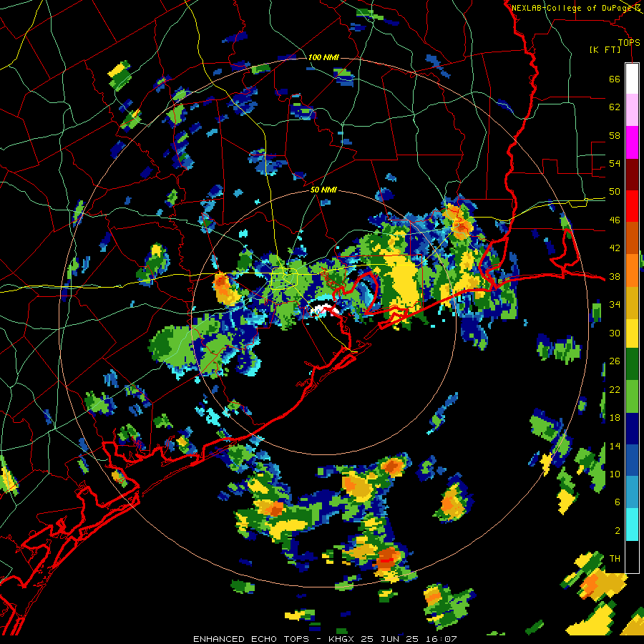Click the 58 value on legend scale
Image resolution: width=644 pixels, height=644 pixels.
[x=615, y=135]
